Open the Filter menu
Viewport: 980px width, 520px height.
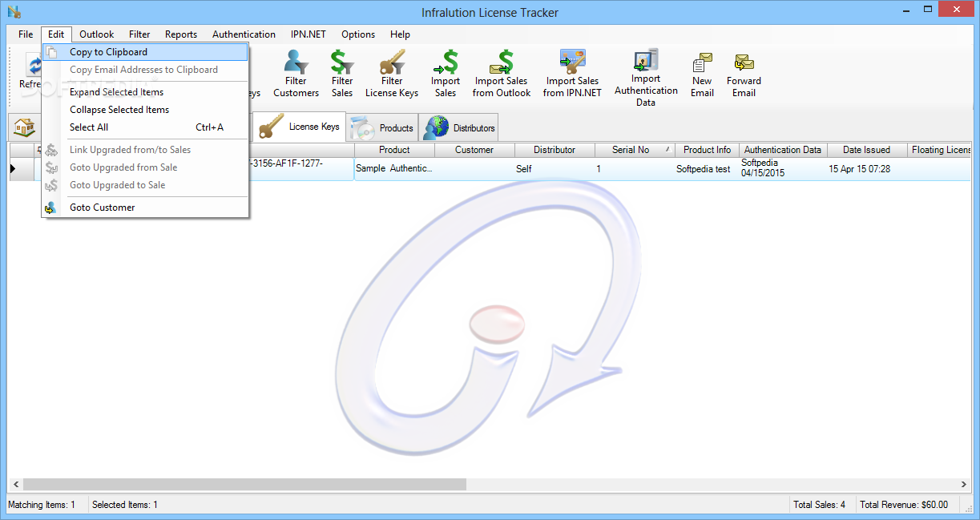[139, 34]
